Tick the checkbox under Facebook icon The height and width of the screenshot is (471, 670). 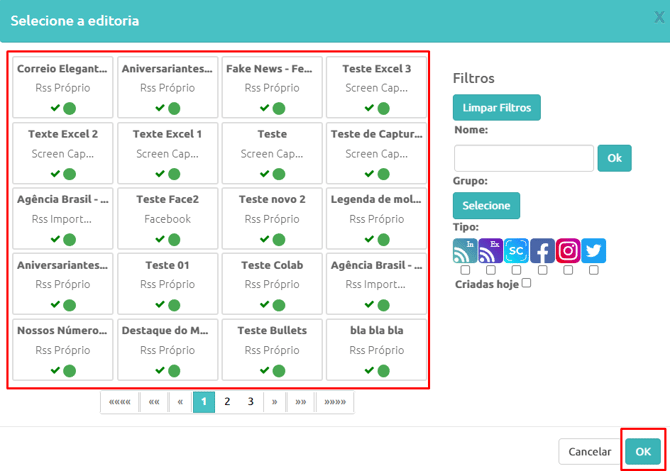coord(542,270)
